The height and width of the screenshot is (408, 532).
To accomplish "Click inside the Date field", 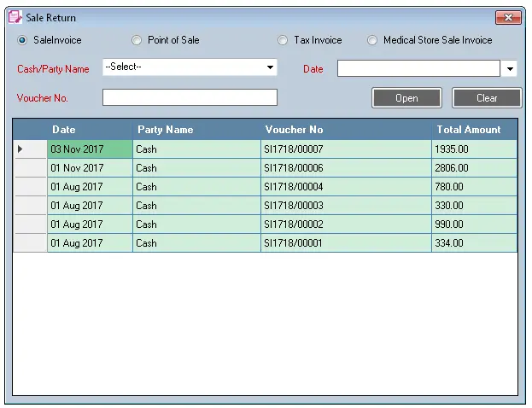I will coord(418,68).
